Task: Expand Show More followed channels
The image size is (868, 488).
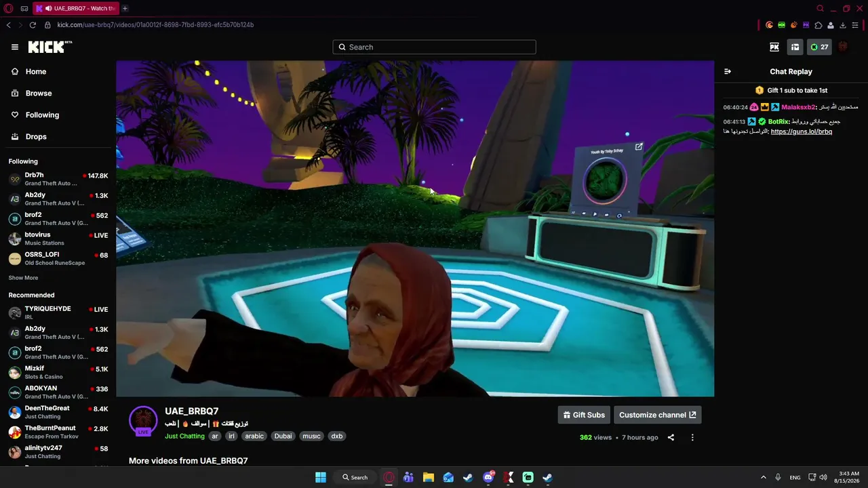Action: pos(23,278)
